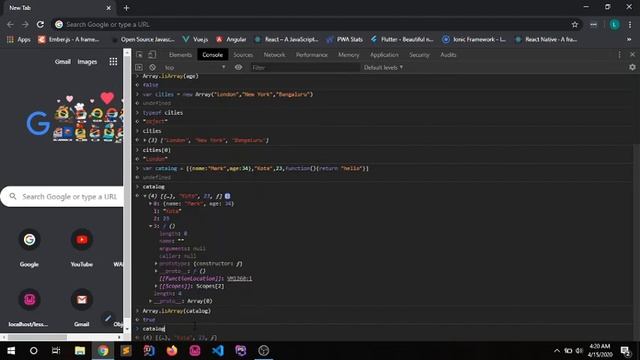Show hidden system tray icons
The image size is (640, 360).
[x=556, y=351]
